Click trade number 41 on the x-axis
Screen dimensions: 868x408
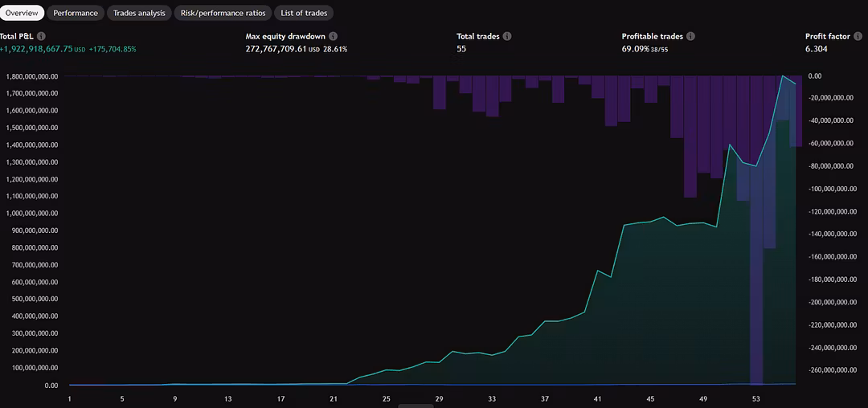(x=597, y=398)
